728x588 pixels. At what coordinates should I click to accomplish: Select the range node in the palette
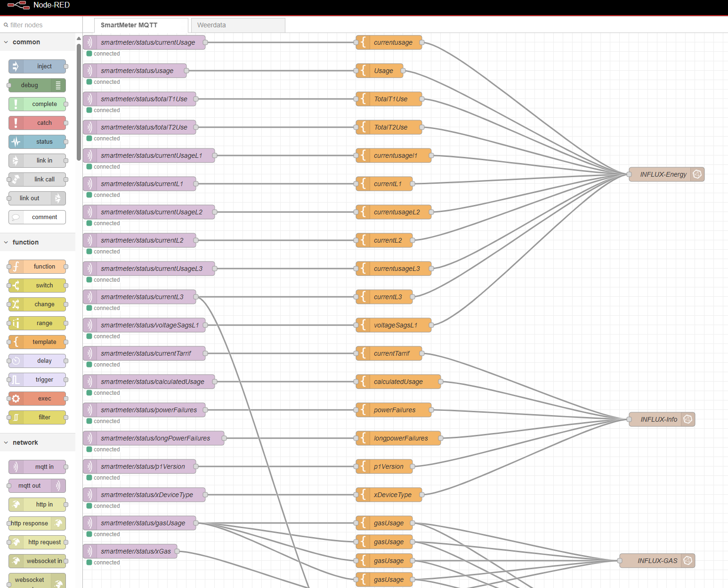(x=37, y=323)
